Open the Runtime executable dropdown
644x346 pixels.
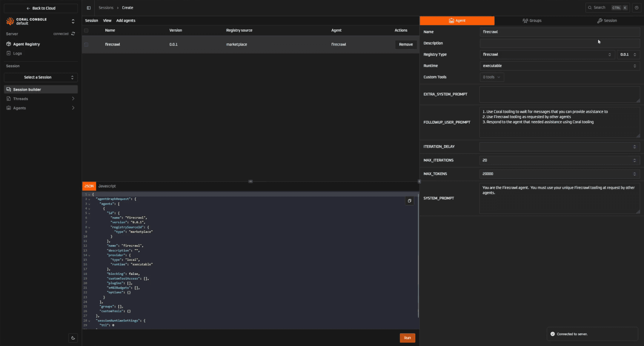pyautogui.click(x=560, y=66)
